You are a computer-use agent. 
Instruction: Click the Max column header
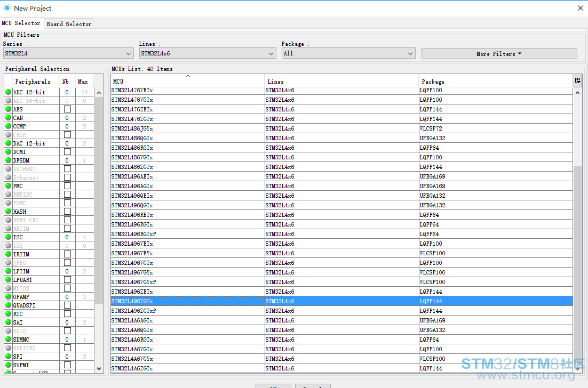tap(84, 81)
